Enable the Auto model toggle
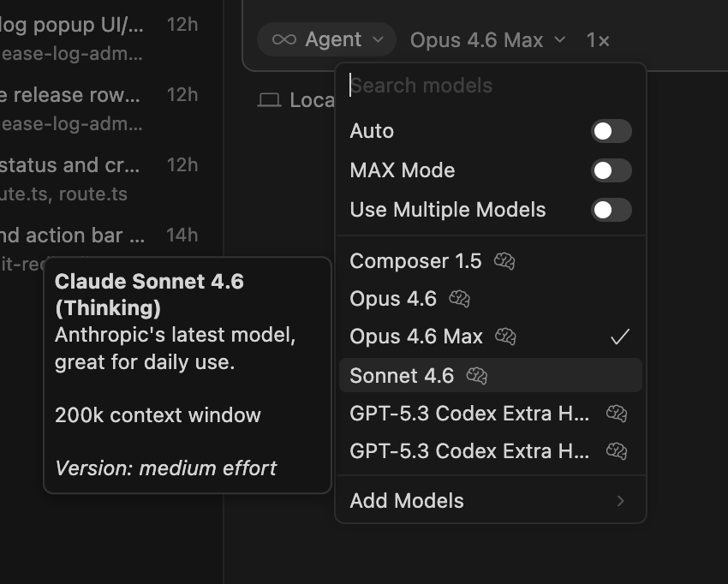The height and width of the screenshot is (584, 728). pos(611,131)
